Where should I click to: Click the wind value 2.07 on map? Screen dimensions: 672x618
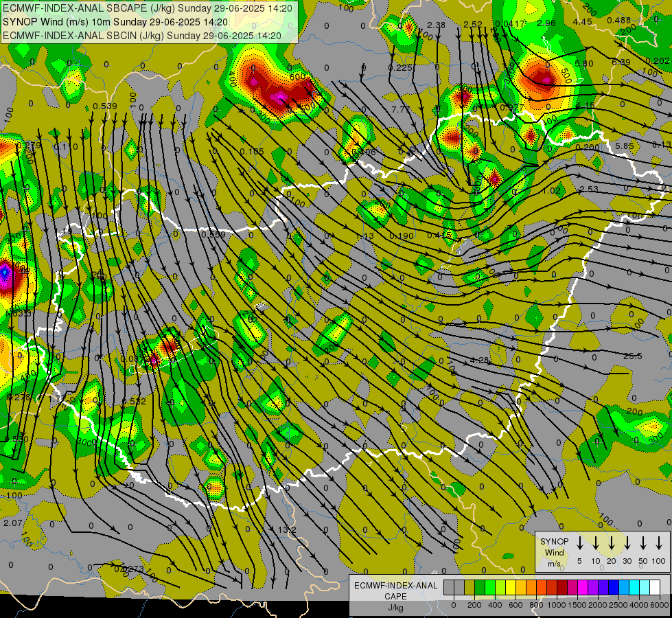(12, 523)
